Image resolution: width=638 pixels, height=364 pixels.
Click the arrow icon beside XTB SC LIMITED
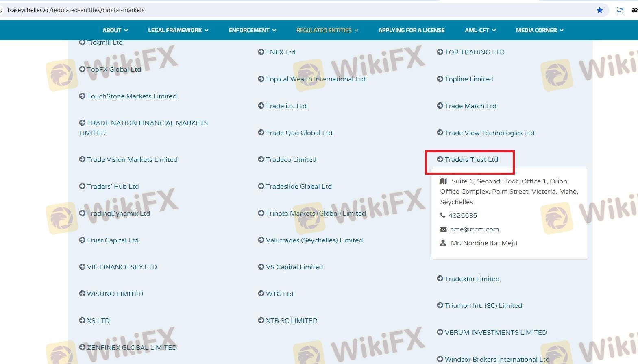pos(261,320)
